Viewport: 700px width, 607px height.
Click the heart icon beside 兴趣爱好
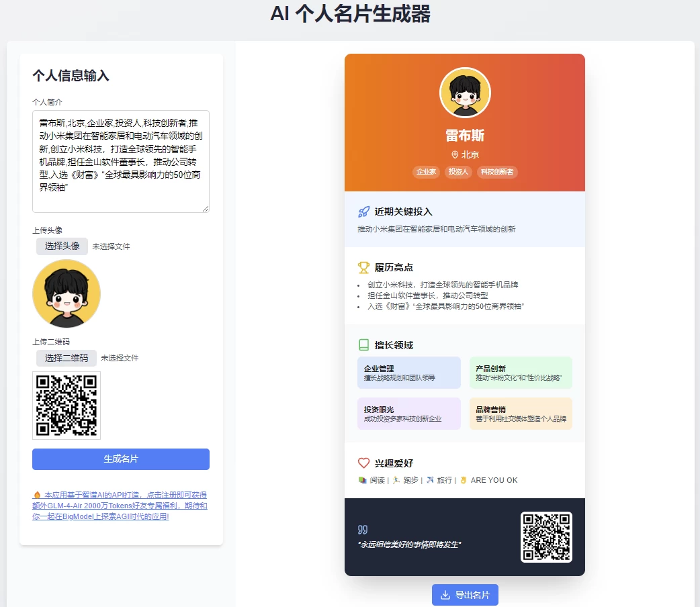tap(363, 463)
